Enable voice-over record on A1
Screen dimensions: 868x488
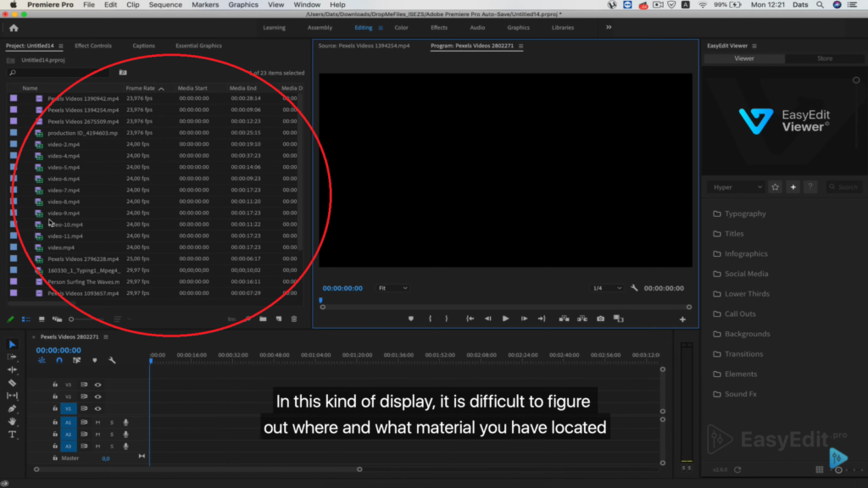point(125,422)
